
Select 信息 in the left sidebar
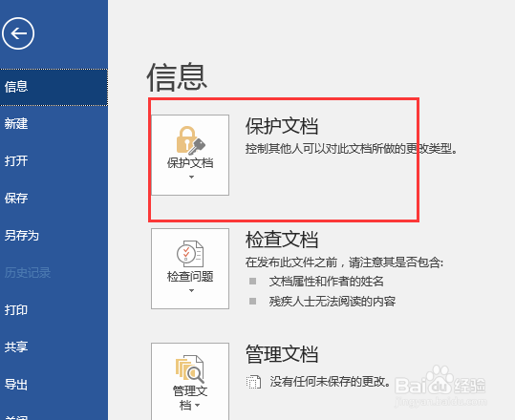click(x=54, y=87)
